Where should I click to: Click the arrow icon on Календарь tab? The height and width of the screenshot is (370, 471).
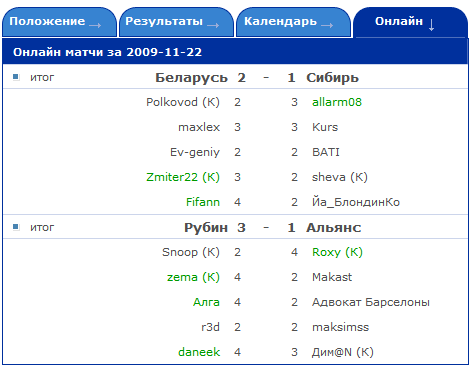pos(327,25)
